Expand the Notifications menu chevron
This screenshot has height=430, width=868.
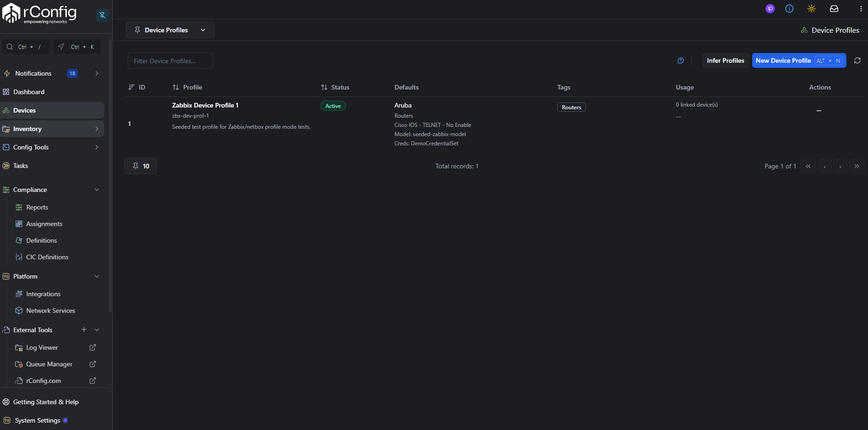97,73
